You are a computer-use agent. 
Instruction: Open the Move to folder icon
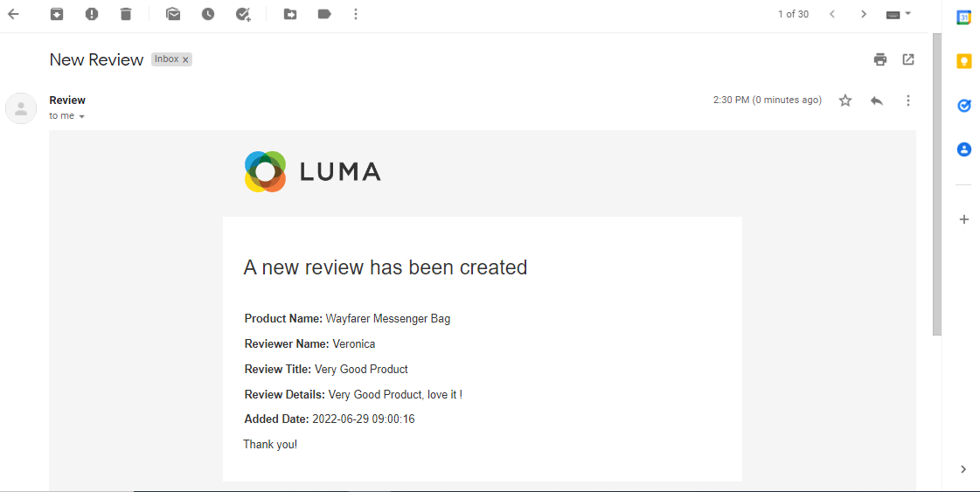click(290, 14)
